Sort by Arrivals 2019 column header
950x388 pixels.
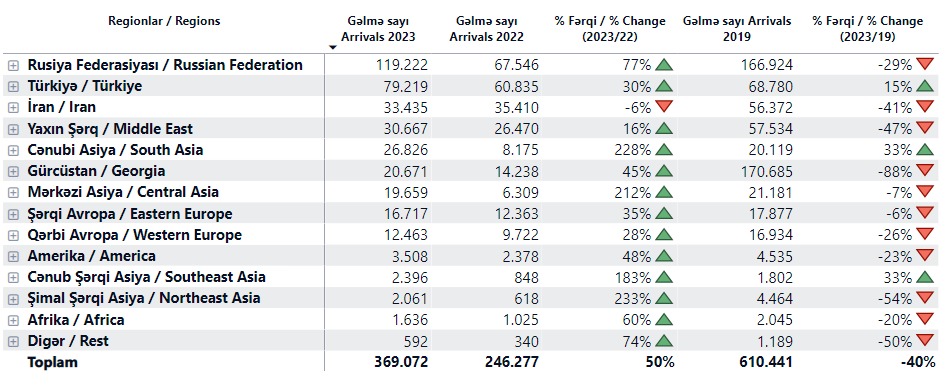pyautogui.click(x=737, y=29)
